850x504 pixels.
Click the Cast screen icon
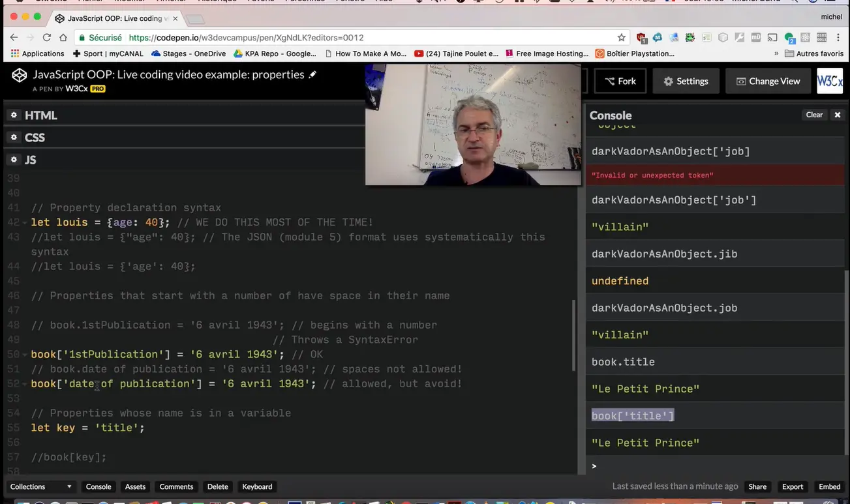pyautogui.click(x=772, y=38)
